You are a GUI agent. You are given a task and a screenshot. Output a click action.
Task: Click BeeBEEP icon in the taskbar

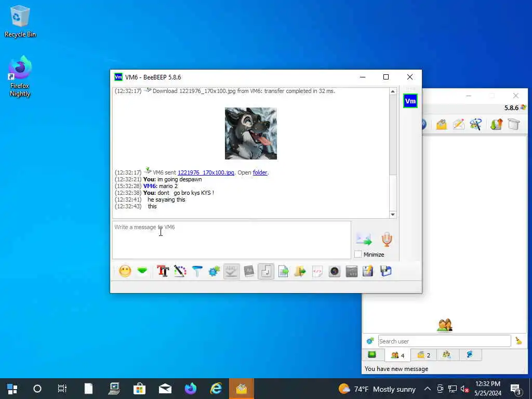(x=241, y=389)
